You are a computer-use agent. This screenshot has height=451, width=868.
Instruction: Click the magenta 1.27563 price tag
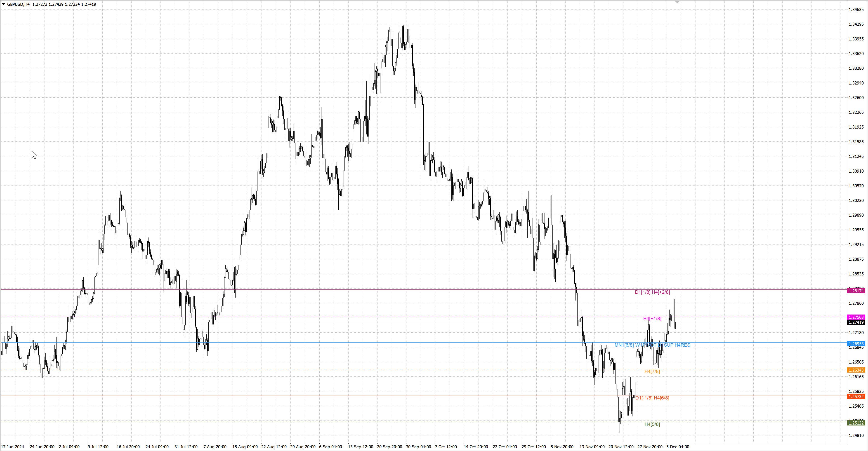856,317
